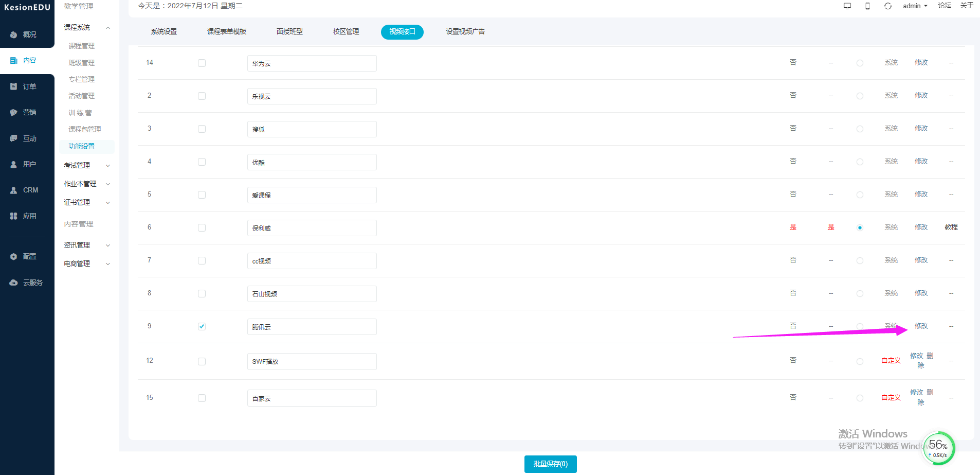Click 修改 for the 腾讯云 row
The width and height of the screenshot is (980, 475).
(921, 326)
